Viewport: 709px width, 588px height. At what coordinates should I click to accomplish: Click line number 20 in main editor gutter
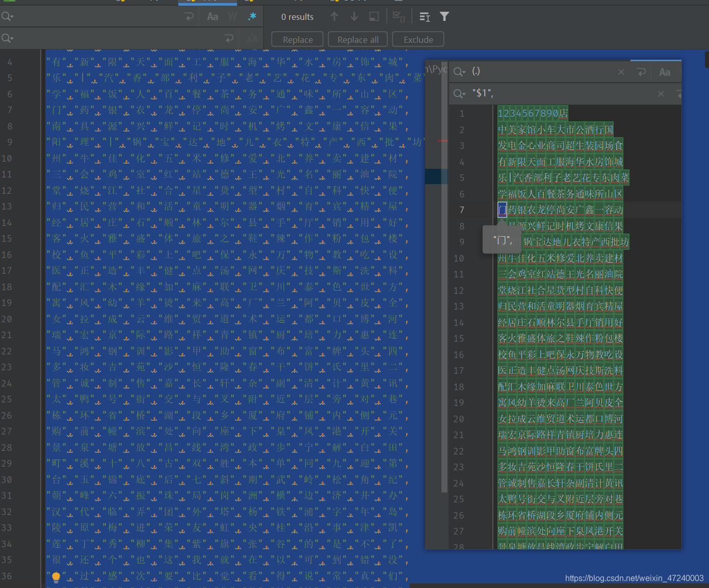coord(7,319)
